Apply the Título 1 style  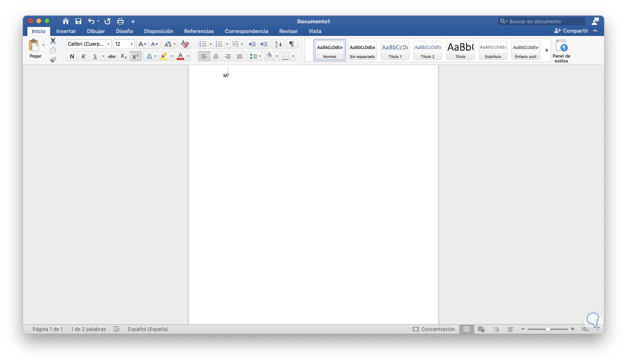coord(395,50)
